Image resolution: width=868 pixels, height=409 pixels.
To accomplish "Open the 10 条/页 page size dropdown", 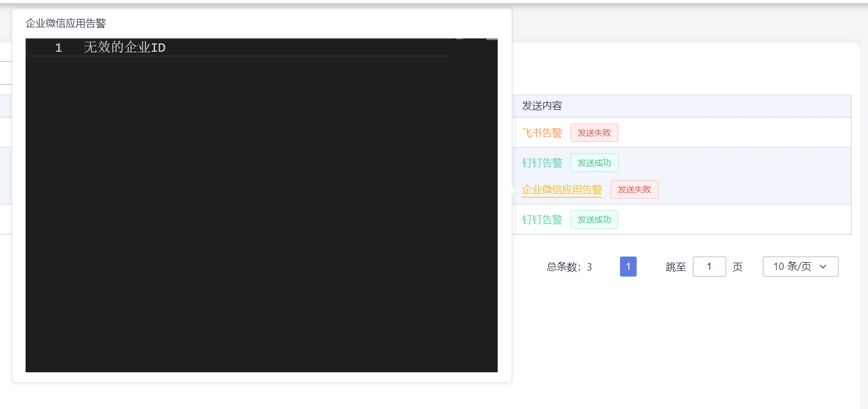I will click(801, 267).
